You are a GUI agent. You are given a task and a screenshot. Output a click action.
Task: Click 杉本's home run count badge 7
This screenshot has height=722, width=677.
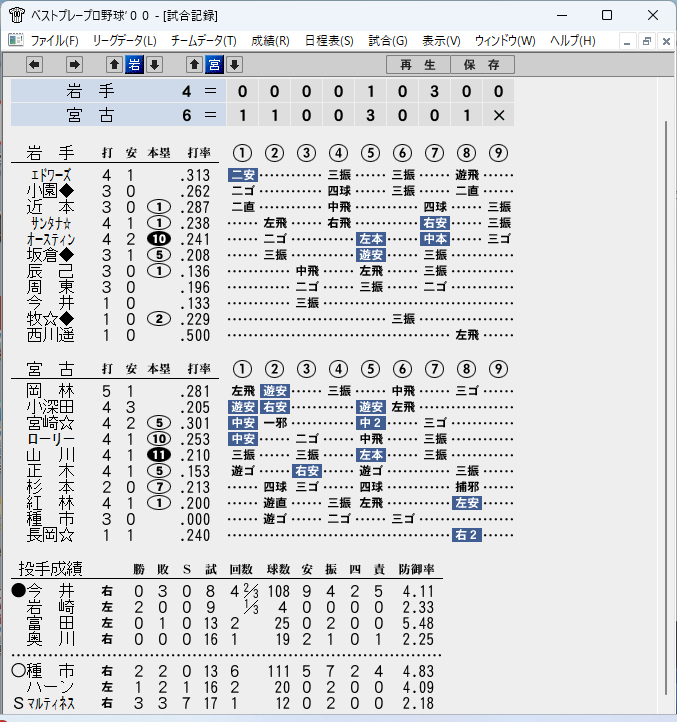click(x=159, y=487)
